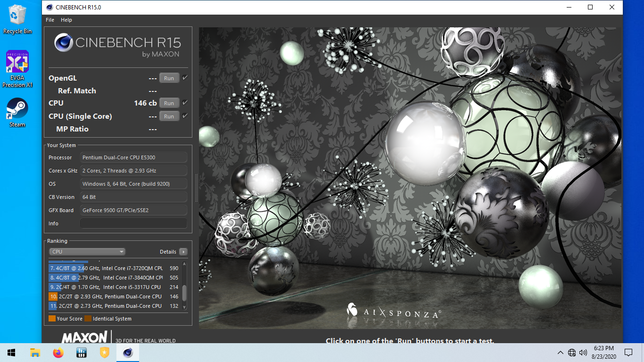644x362 pixels.
Task: Click the Processor field Pentium Dual-Core E5300
Action: [133, 157]
